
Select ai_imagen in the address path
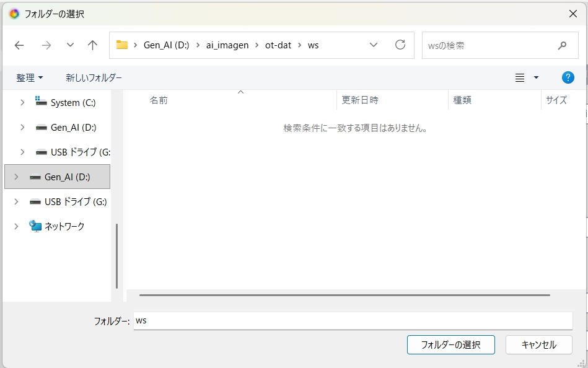coord(227,45)
